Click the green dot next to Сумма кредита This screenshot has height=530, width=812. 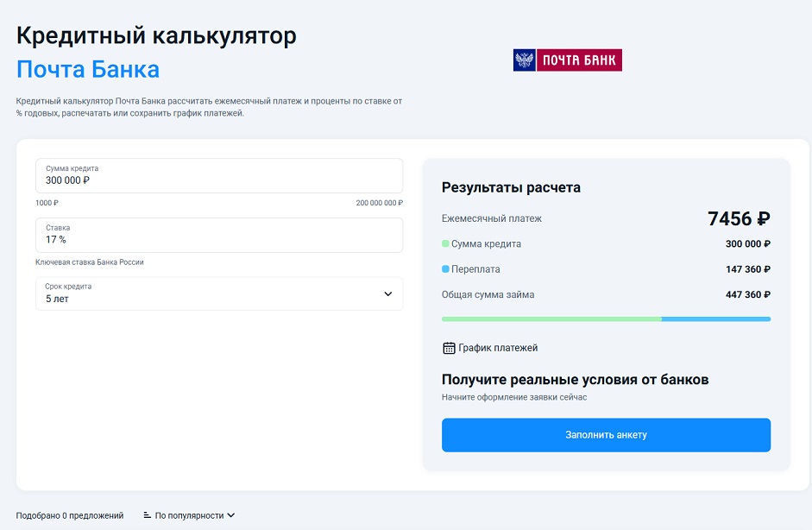coord(445,244)
